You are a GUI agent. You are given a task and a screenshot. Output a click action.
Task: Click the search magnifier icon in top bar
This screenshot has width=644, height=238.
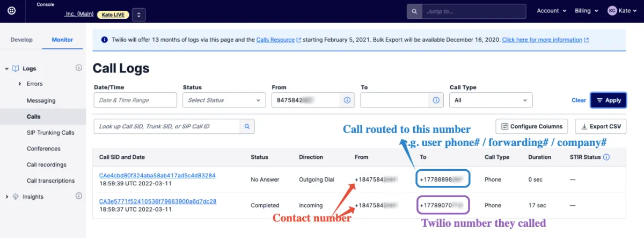coord(414,11)
